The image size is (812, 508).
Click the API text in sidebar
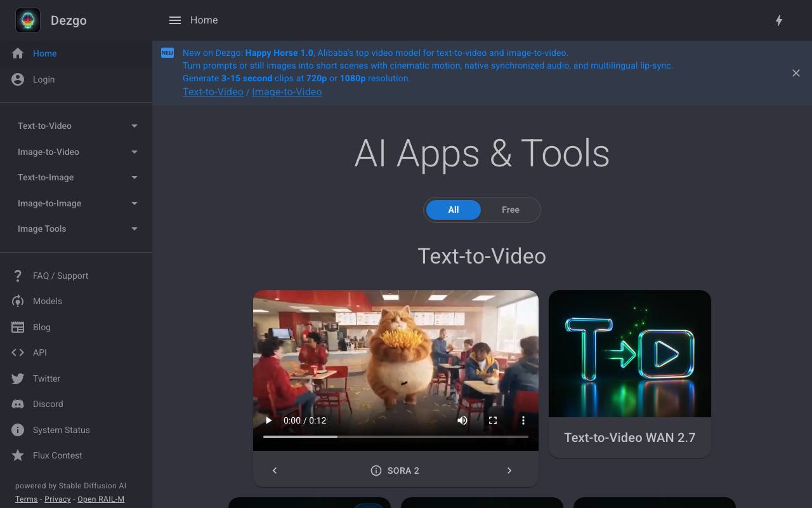[40, 352]
